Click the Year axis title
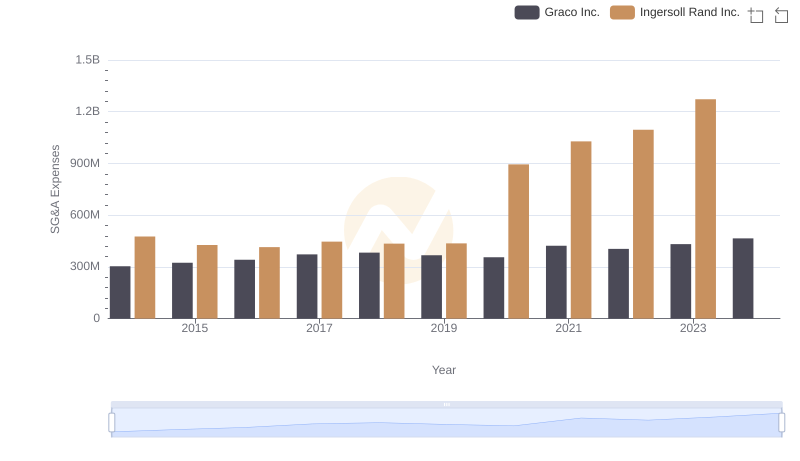 click(x=444, y=370)
